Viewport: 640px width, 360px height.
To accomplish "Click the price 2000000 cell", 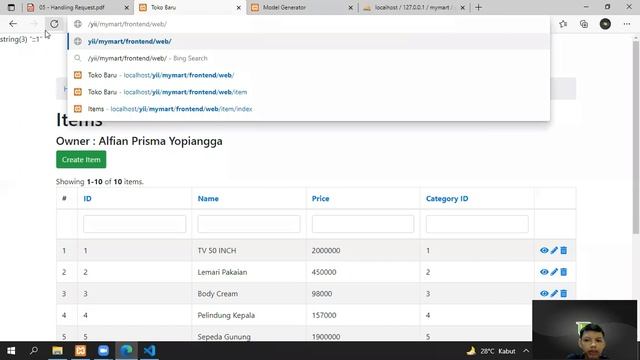I will tap(363, 250).
